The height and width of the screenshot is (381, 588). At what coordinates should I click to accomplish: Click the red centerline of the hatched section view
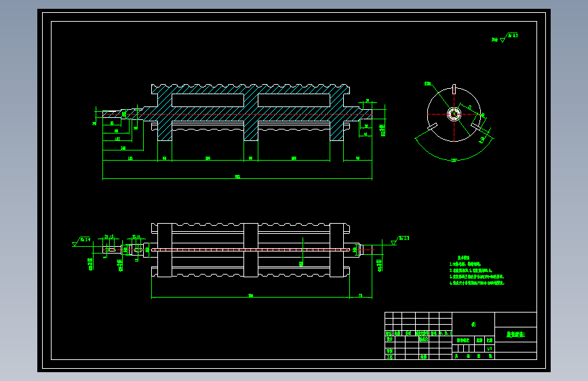[x=238, y=114]
